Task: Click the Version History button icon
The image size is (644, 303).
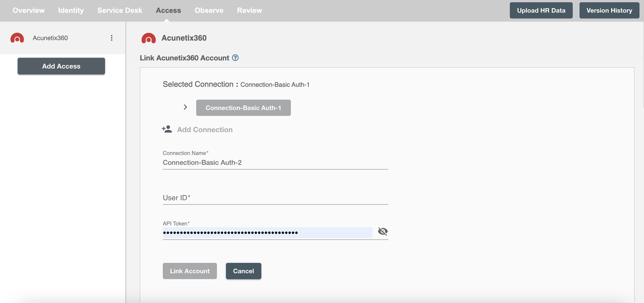Action: tap(609, 10)
